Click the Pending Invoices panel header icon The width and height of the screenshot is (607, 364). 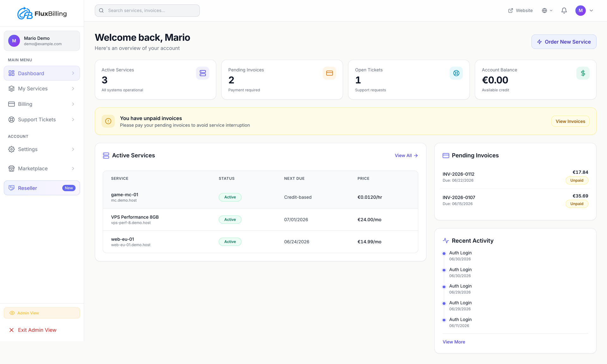[446, 155]
